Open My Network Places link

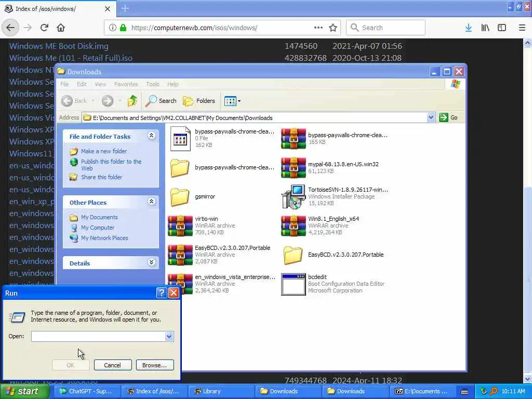(104, 238)
